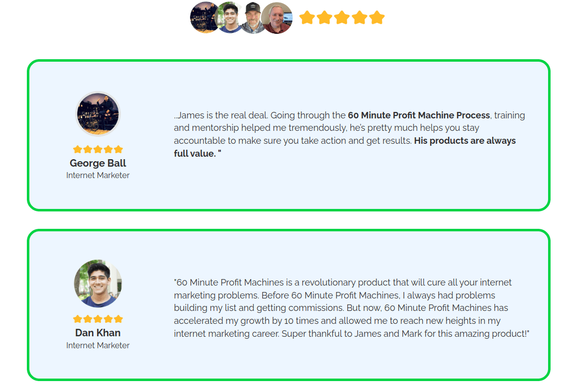Open Dan Khan's profile photo
Viewport: 565px width, 392px height.
click(98, 283)
